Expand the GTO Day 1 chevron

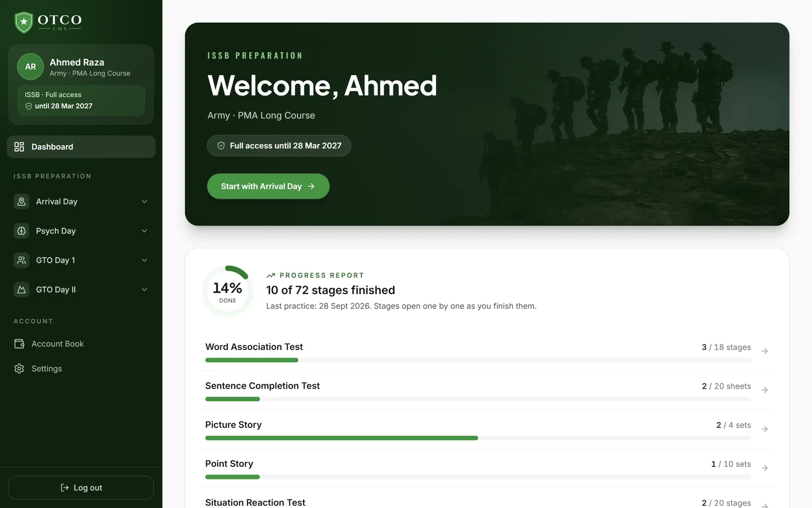[144, 260]
